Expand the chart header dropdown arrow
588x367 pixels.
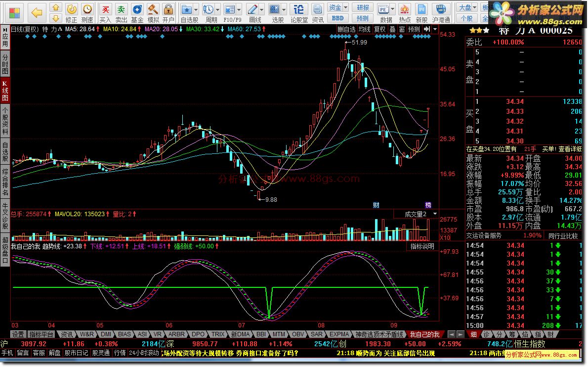click(x=435, y=29)
